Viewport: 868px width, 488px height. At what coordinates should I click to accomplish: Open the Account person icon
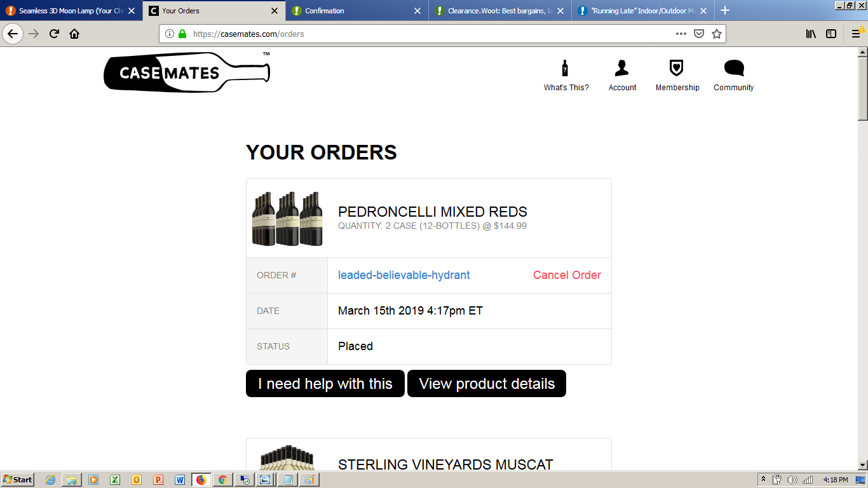tap(621, 68)
